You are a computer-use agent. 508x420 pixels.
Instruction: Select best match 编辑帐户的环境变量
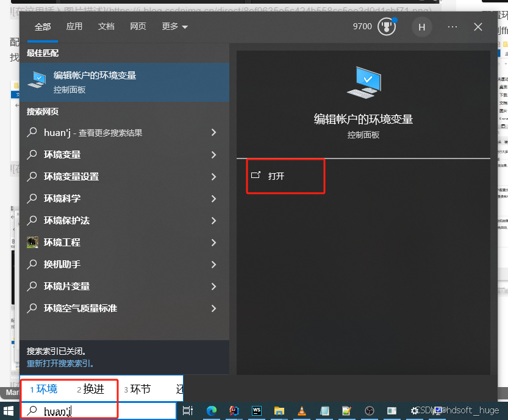[x=124, y=82]
